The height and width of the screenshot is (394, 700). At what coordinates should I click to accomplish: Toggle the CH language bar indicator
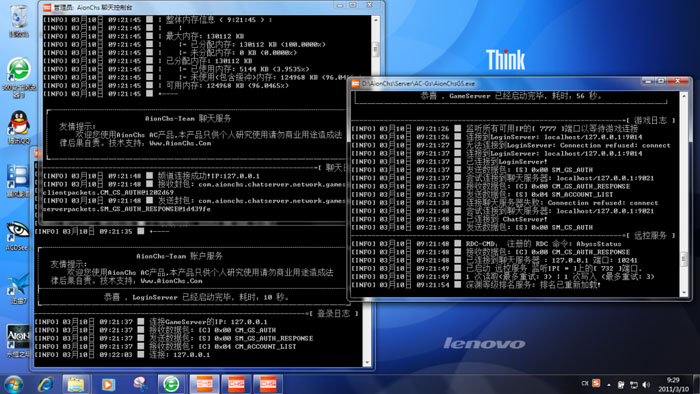[585, 383]
